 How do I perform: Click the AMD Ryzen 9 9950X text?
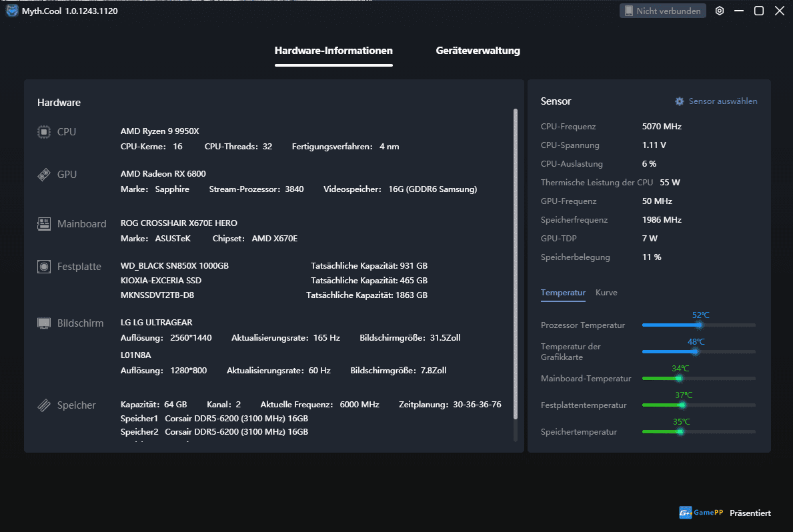(160, 131)
